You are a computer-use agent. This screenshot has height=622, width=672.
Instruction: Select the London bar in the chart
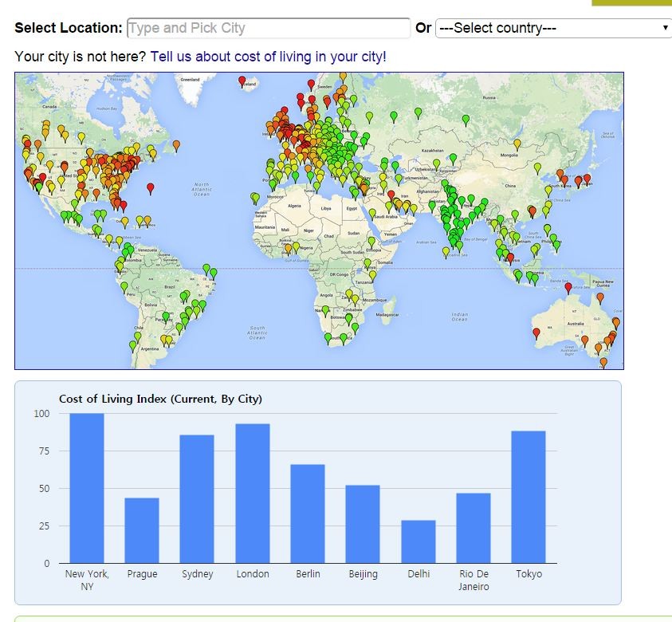coord(253,494)
